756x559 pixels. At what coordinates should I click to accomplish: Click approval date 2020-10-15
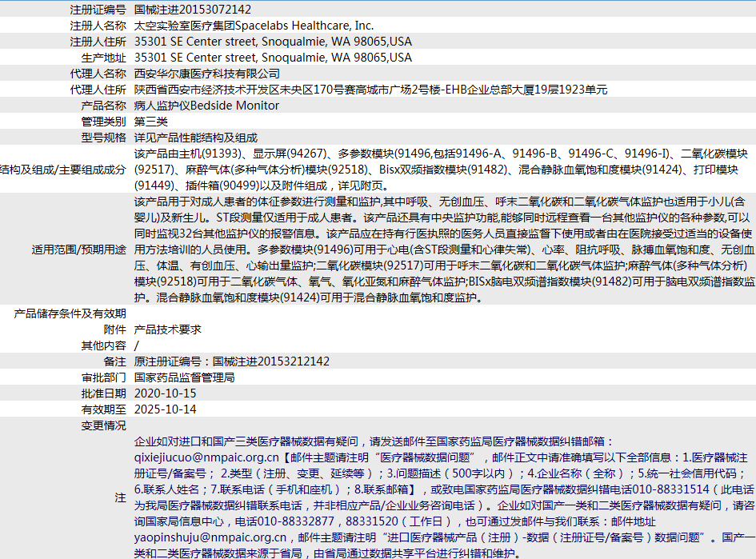point(166,393)
